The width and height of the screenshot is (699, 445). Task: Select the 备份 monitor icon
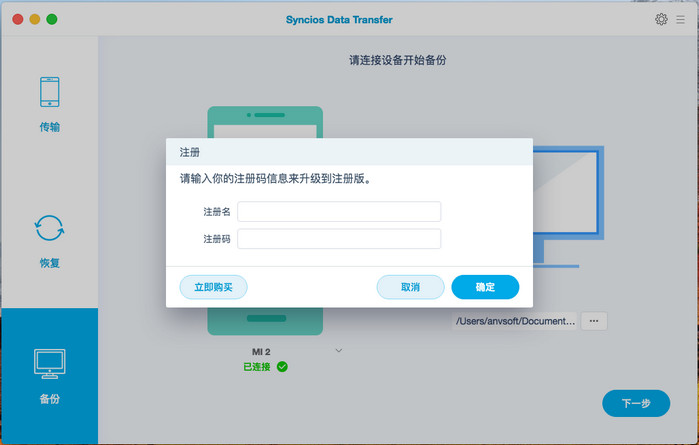tap(49, 363)
